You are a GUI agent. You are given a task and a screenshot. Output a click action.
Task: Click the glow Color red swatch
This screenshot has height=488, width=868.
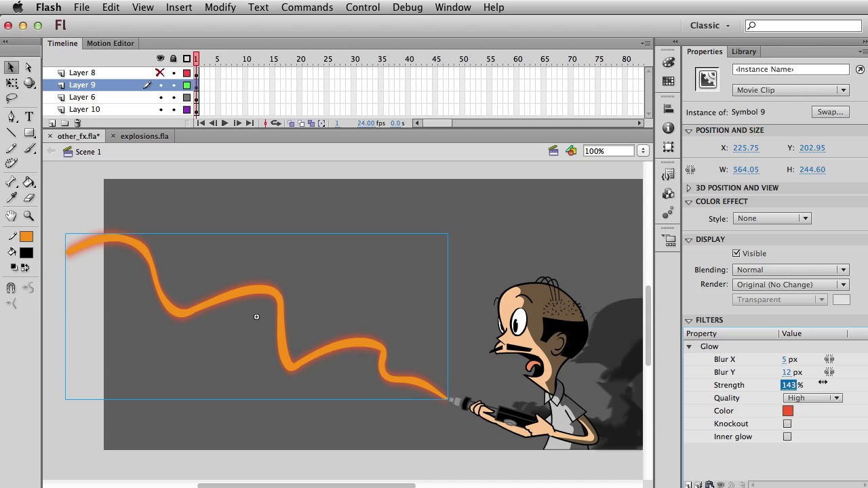click(x=787, y=411)
